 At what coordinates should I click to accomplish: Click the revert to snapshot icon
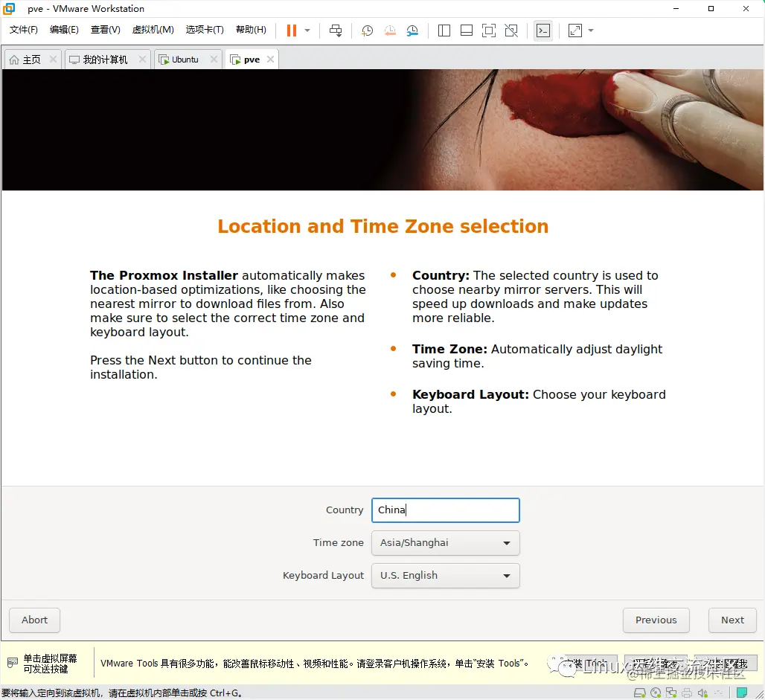pos(390,30)
